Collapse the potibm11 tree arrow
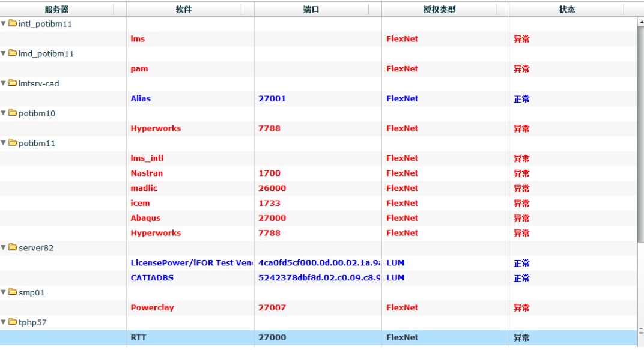Viewport: 644px width, 350px height. pos(4,143)
